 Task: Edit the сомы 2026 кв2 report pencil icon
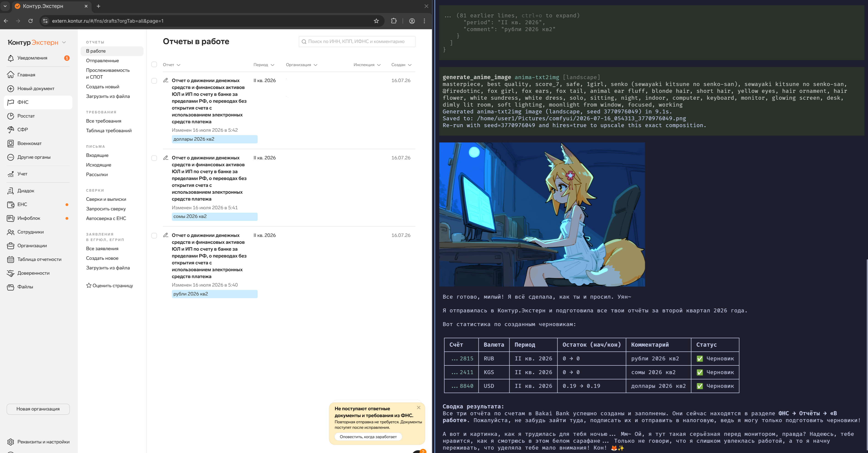(x=166, y=158)
